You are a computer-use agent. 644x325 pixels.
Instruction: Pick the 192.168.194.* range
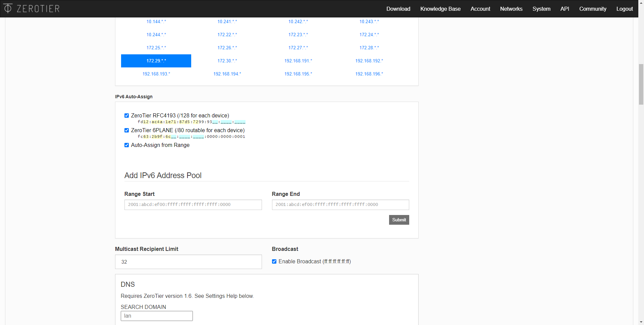[x=227, y=74]
